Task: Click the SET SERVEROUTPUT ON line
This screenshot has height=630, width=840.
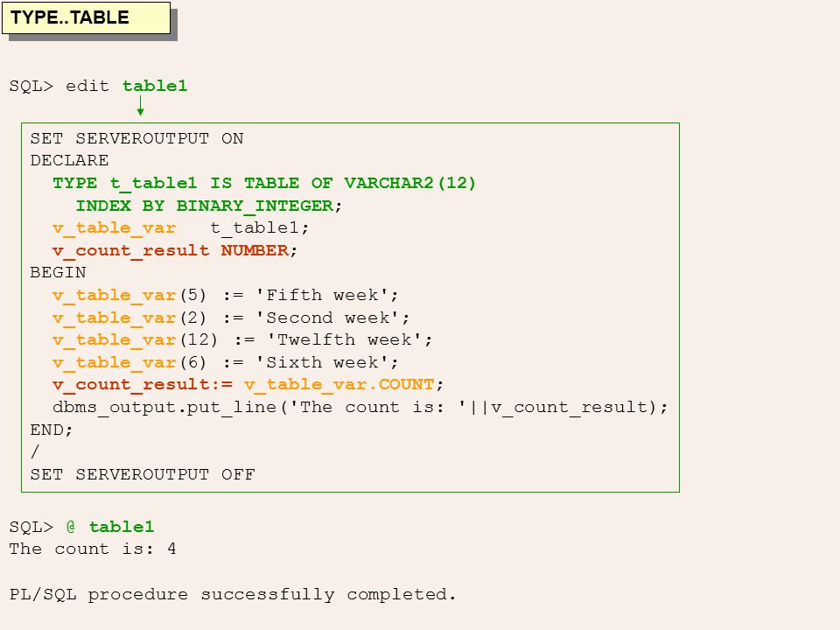Action: 136,139
